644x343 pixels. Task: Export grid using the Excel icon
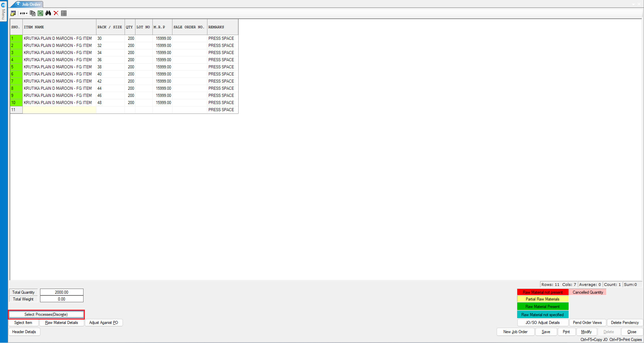click(40, 13)
